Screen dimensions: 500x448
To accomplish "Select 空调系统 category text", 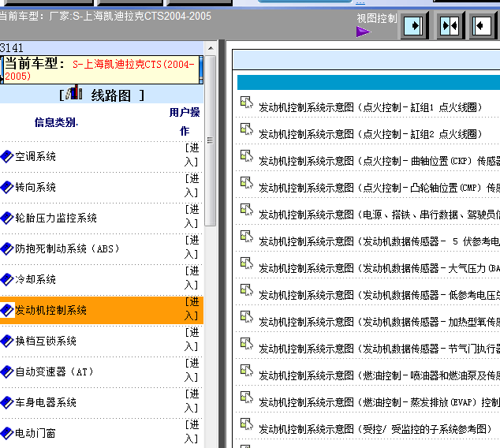I will tap(35, 156).
